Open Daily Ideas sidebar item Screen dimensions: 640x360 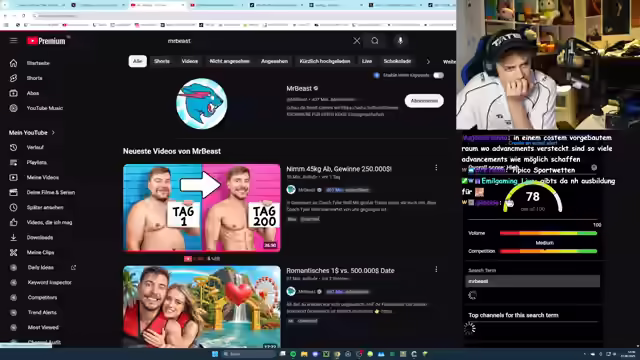point(41,267)
